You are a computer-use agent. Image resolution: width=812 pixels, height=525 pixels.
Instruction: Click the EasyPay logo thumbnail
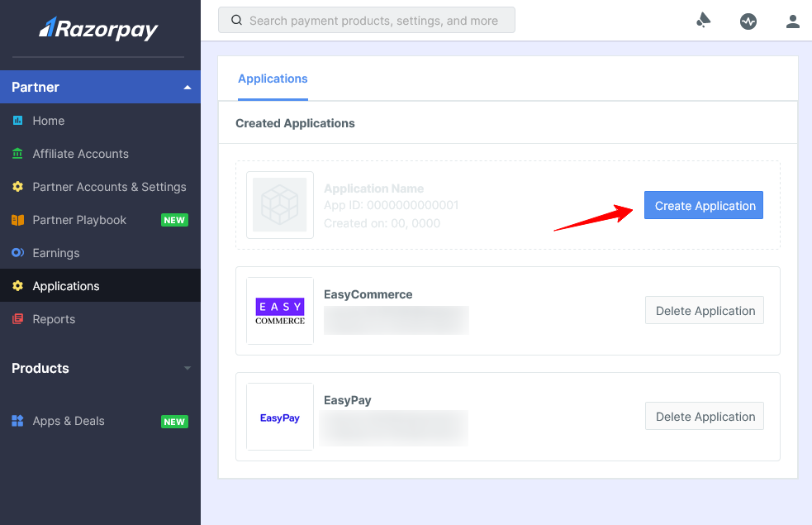click(280, 417)
